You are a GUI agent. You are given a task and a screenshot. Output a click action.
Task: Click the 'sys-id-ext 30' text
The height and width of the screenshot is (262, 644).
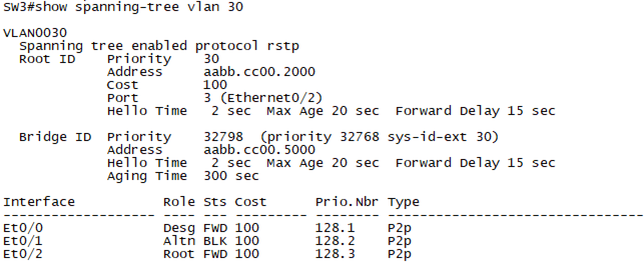click(x=440, y=137)
